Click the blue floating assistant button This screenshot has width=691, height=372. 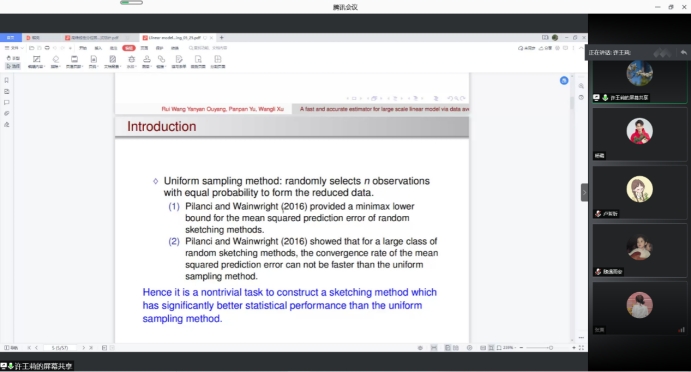(564, 80)
